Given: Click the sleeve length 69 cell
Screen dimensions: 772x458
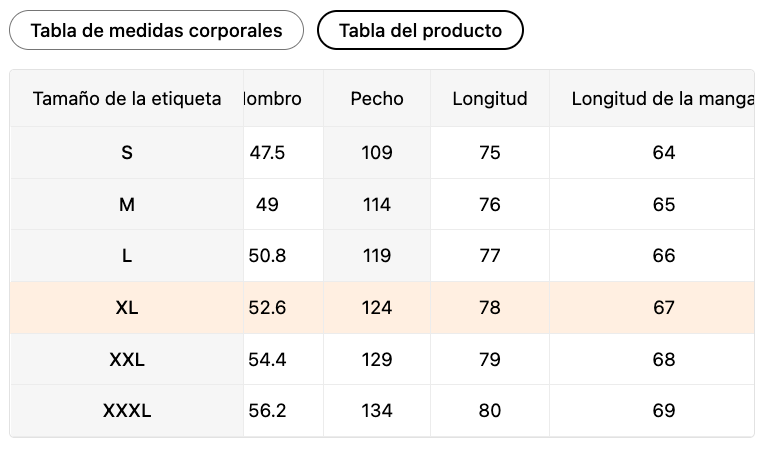Looking at the screenshot, I should pos(664,411).
